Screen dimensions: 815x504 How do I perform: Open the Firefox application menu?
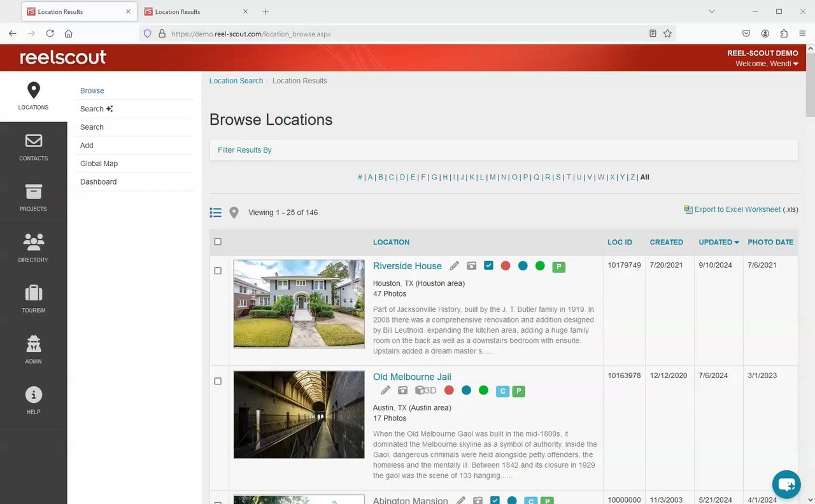pos(802,34)
